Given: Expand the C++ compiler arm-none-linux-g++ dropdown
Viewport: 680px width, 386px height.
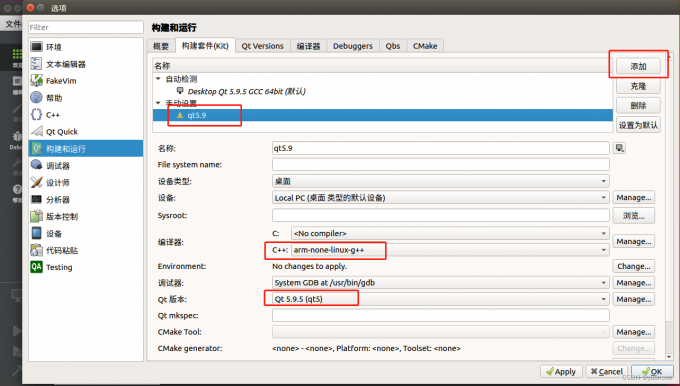Looking at the screenshot, I should [450, 250].
